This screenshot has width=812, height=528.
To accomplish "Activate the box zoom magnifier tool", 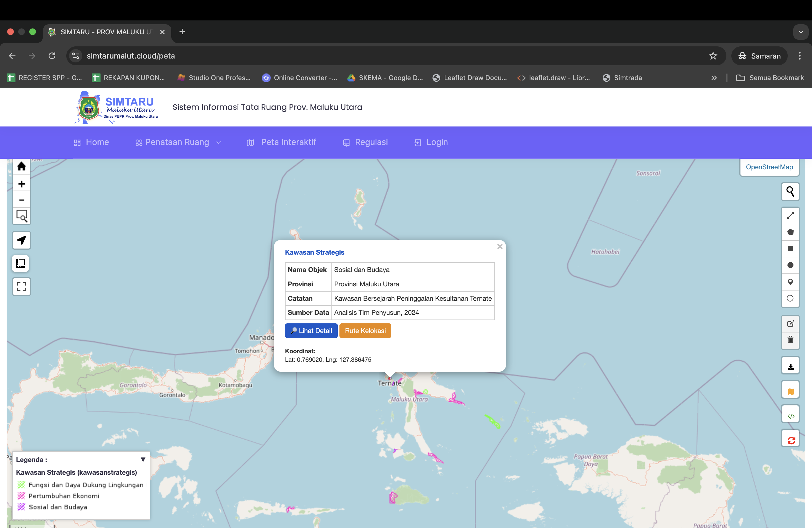I will coord(22,216).
